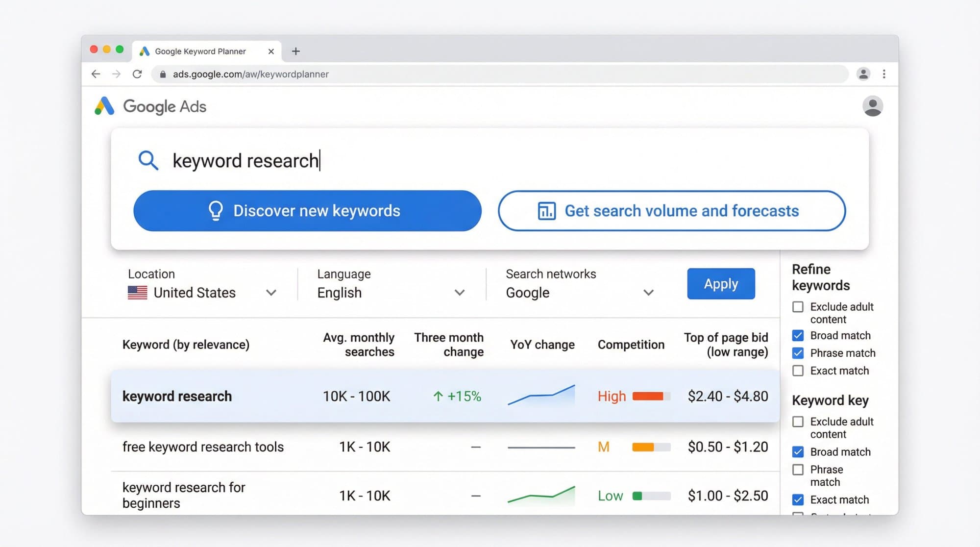This screenshot has height=547, width=980.
Task: Close the Google Keyword Planner tab
Action: [271, 51]
